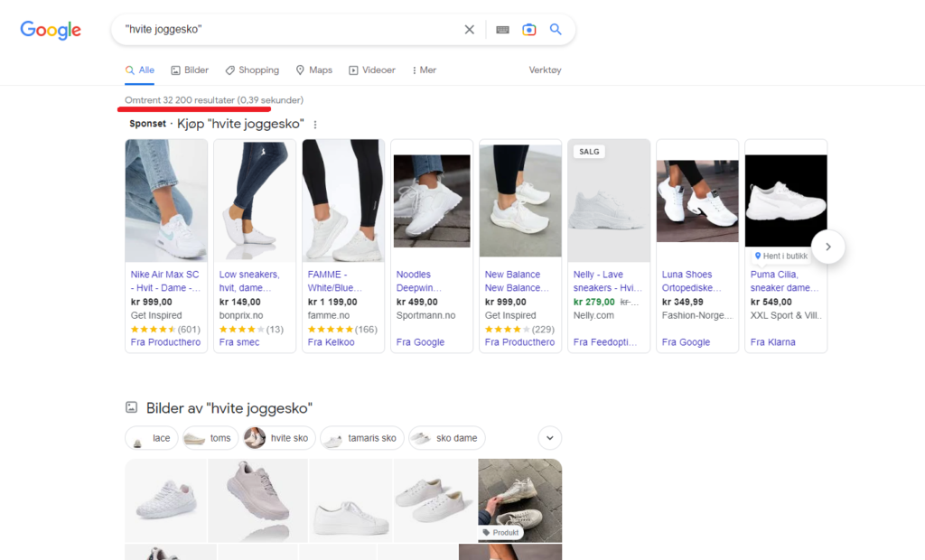Viewport: 925px width, 560px height.
Task: Open the white platform sneaker image thumbnail
Action: coord(350,500)
